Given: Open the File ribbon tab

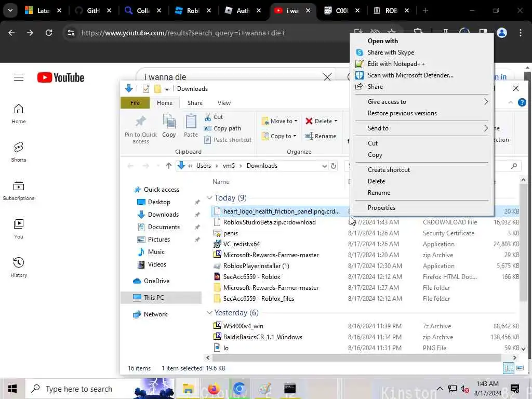Looking at the screenshot, I should point(135,103).
